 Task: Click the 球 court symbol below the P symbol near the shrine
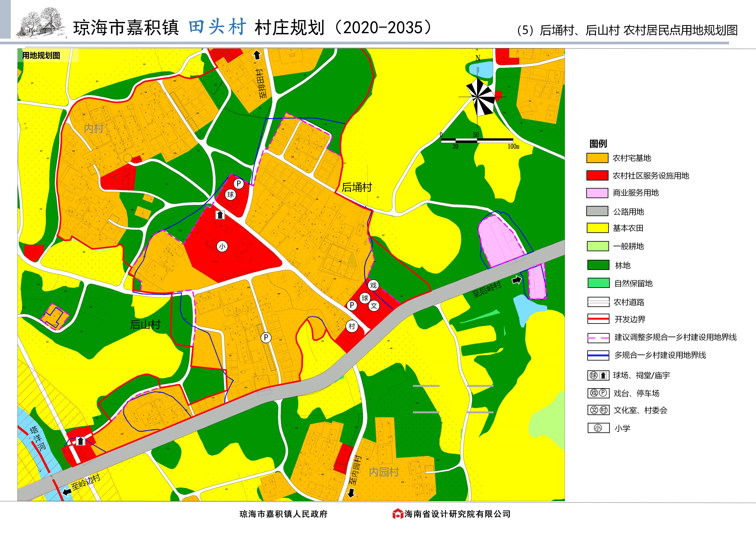coord(231,194)
